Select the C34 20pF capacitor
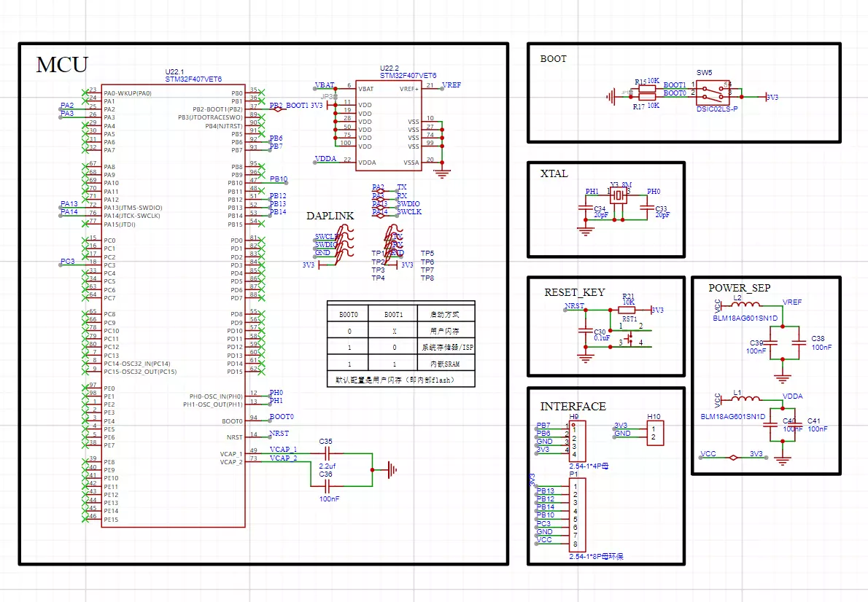The height and width of the screenshot is (602, 868). [x=584, y=208]
